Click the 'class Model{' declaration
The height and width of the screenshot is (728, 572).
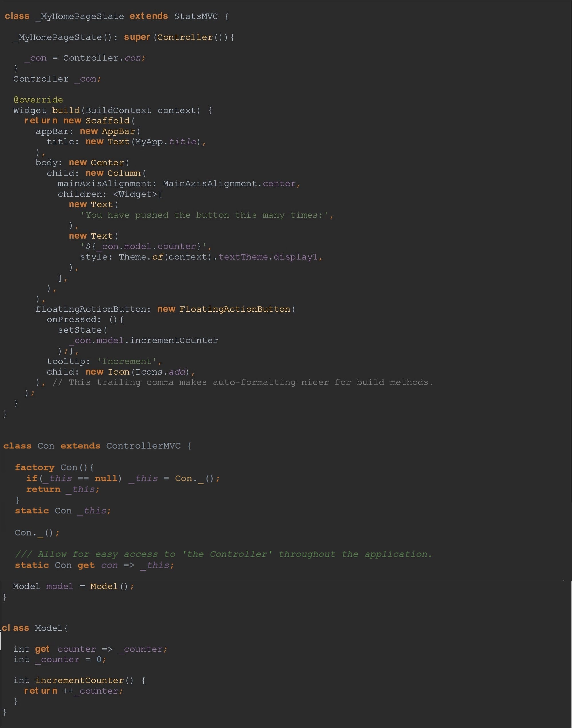pyautogui.click(x=35, y=628)
